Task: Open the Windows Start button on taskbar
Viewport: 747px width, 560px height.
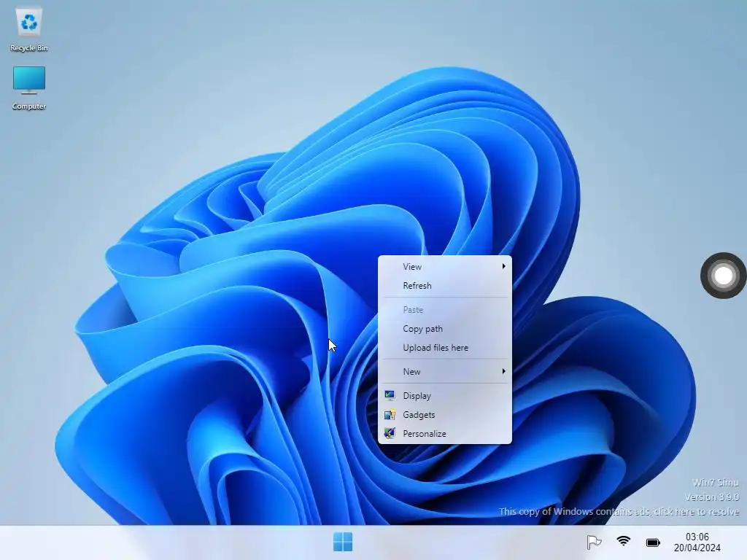Action: point(343,542)
